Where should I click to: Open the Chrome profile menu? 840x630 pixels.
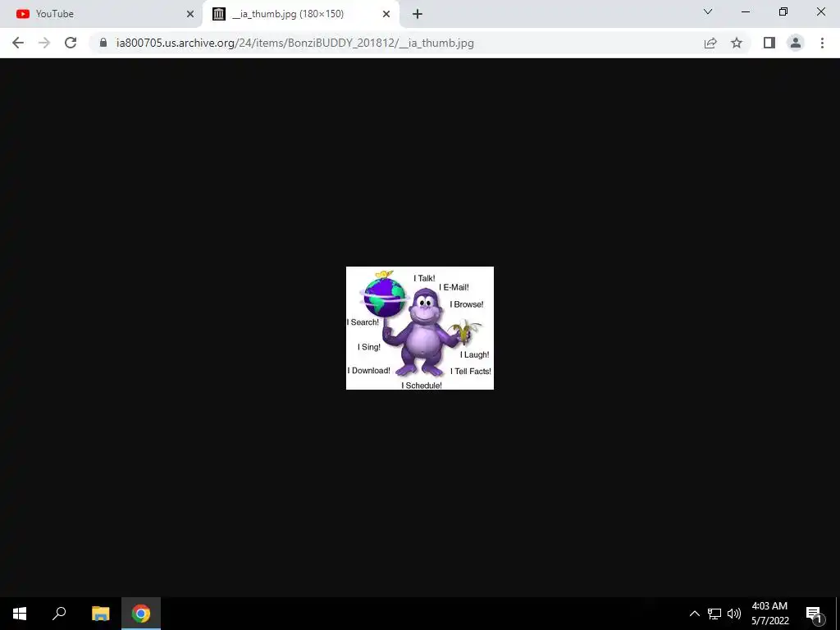tap(796, 43)
